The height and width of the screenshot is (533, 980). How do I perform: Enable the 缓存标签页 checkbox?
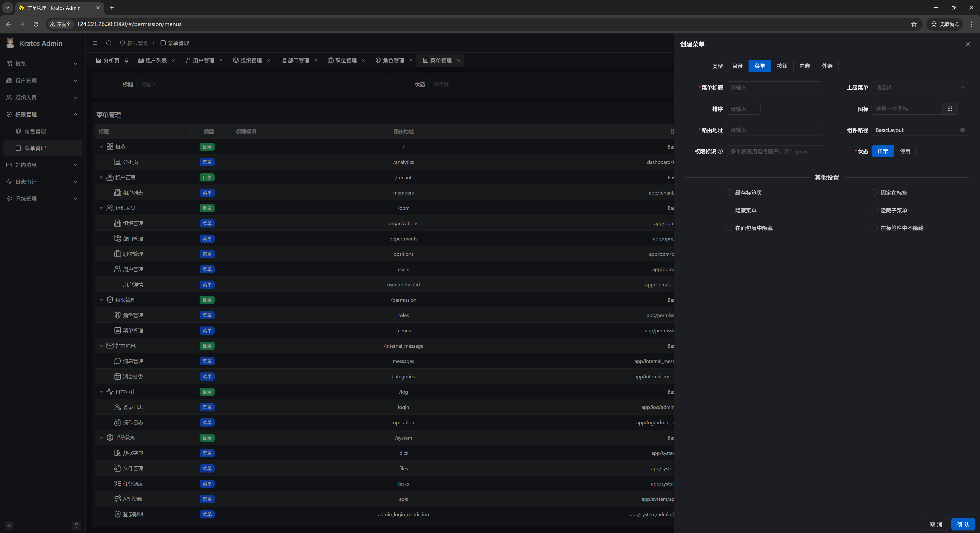click(729, 192)
